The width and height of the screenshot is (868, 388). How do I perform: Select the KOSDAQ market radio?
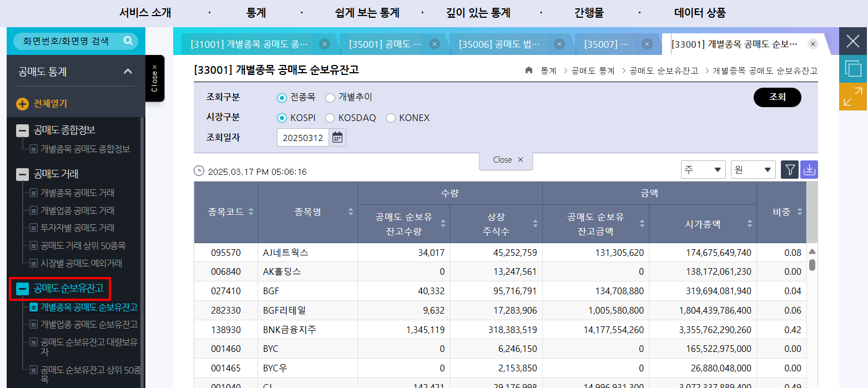pos(330,118)
